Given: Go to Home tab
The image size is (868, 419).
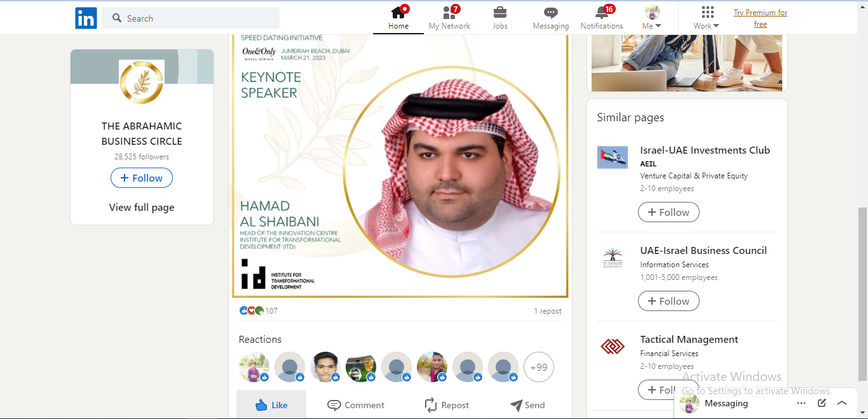Looking at the screenshot, I should click(398, 18).
